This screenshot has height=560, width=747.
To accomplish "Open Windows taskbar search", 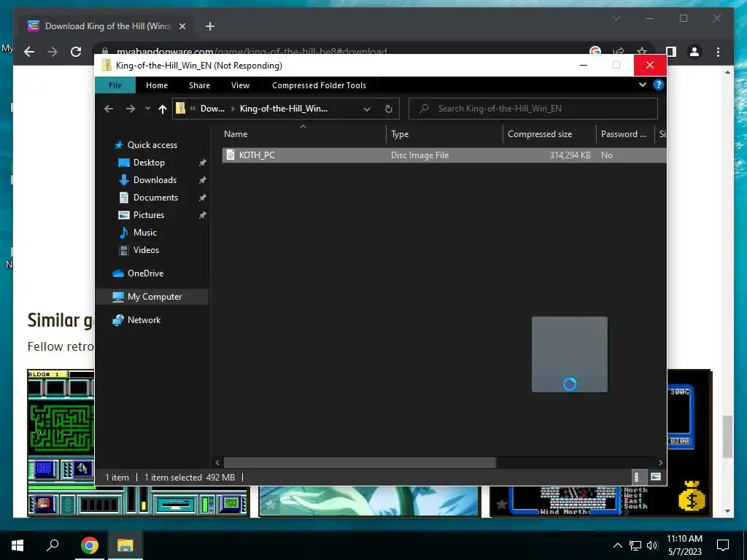I will point(53,545).
